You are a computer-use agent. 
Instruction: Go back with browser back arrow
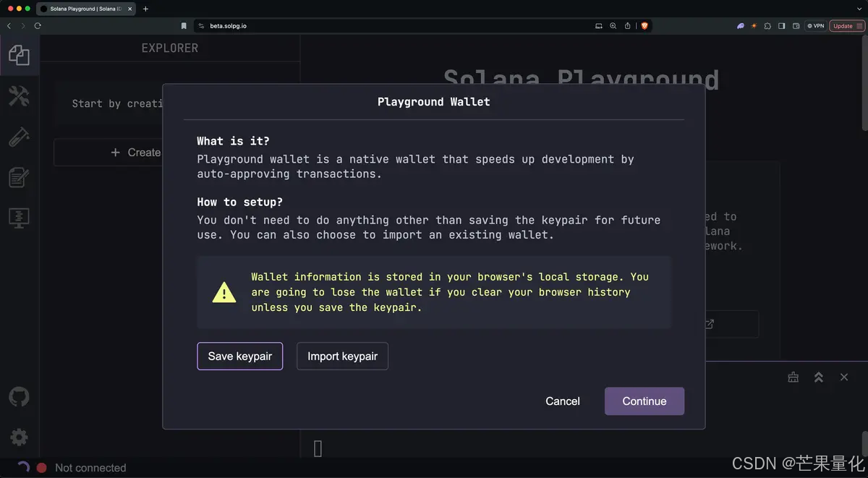point(9,25)
